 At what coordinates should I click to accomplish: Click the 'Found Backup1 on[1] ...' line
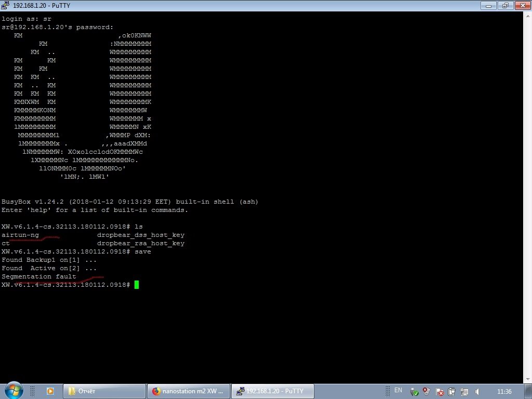[49, 260]
